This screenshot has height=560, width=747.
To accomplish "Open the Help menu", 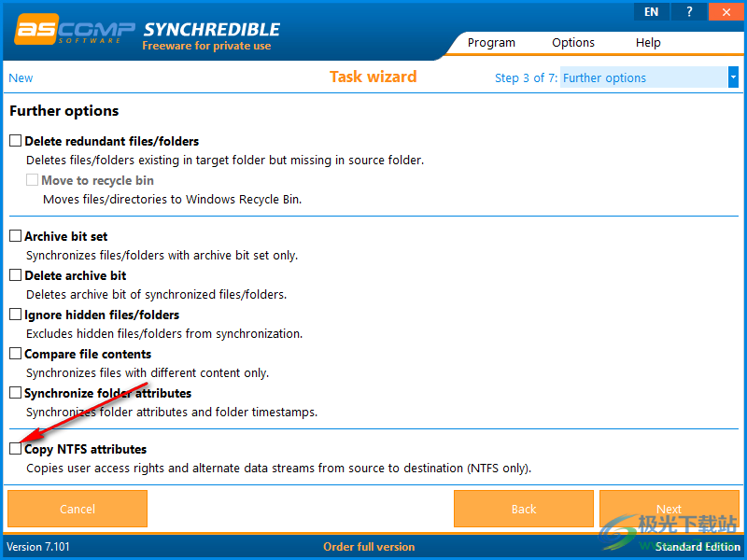I will coord(648,42).
